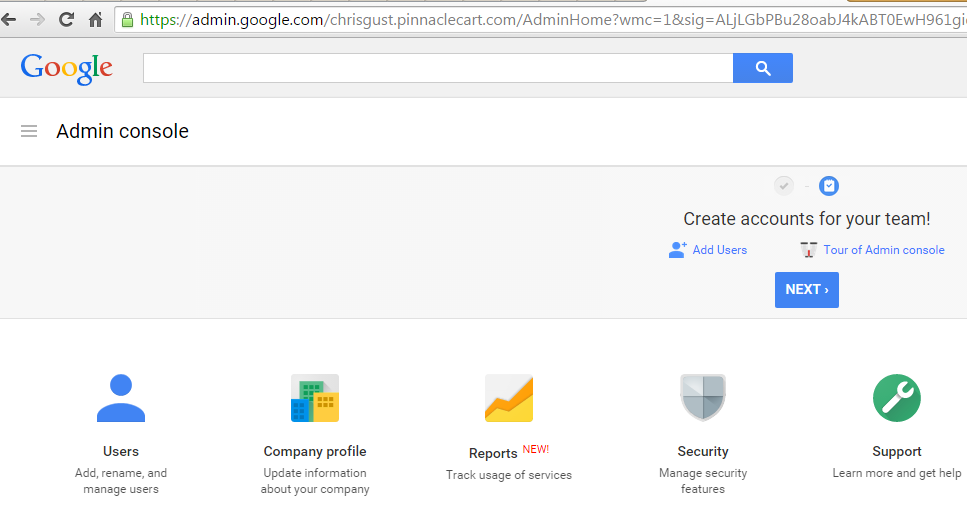Click the browser forward arrow
Image resolution: width=967 pixels, height=515 pixels.
(x=38, y=20)
